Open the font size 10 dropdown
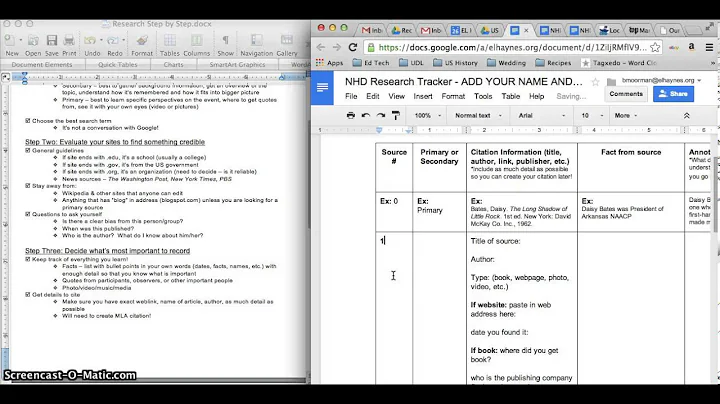 point(592,116)
